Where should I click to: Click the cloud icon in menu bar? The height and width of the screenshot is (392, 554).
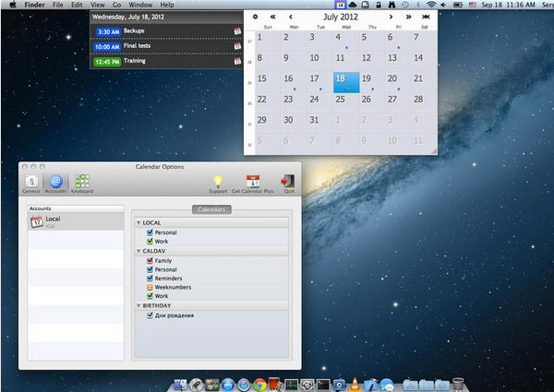[353, 5]
